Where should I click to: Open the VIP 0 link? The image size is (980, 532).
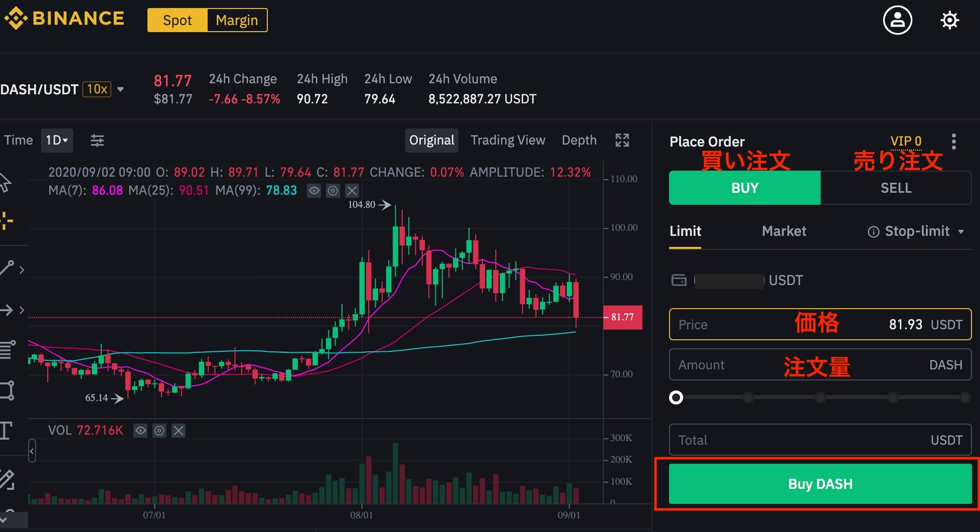pos(905,141)
